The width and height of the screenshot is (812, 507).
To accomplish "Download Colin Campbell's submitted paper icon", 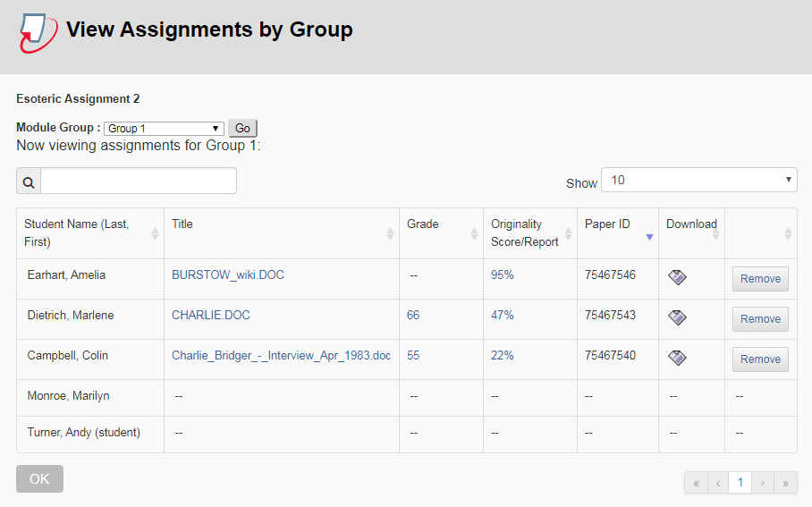I will tap(677, 358).
